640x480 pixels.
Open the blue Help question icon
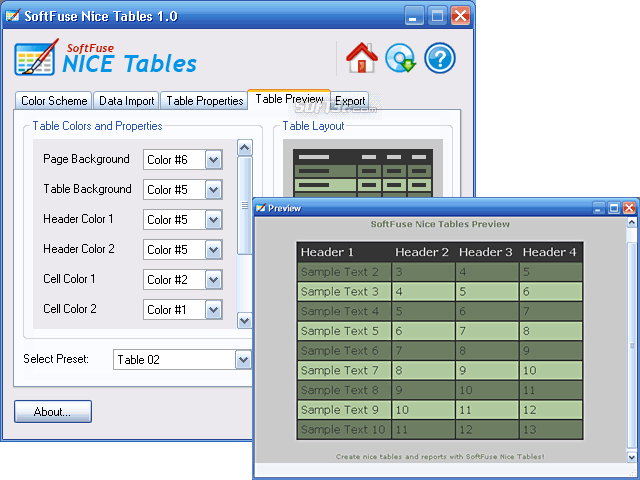click(x=440, y=58)
